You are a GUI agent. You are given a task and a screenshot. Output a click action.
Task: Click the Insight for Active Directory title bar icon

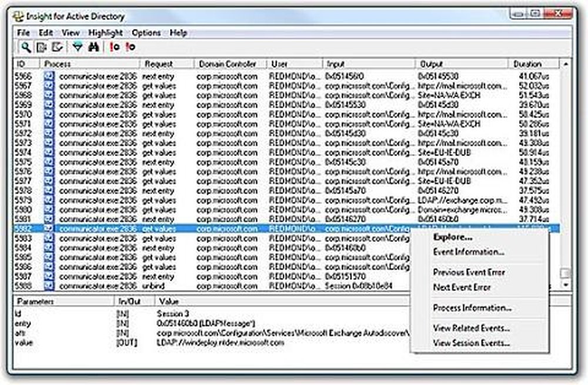(18, 16)
